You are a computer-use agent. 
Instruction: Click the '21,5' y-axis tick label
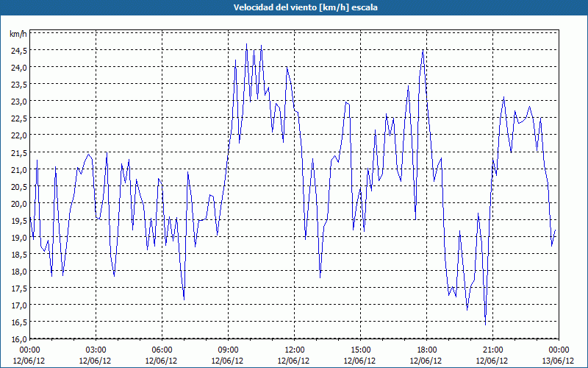[18, 153]
